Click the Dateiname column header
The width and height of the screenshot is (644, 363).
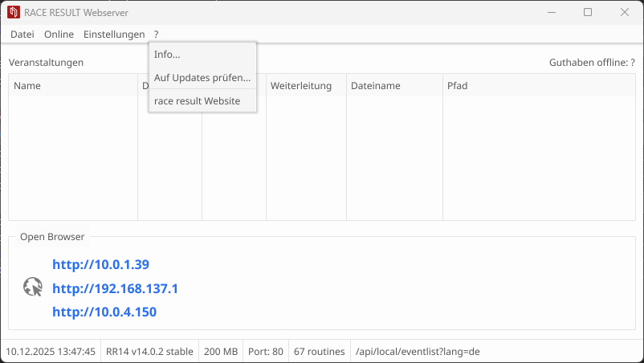375,86
